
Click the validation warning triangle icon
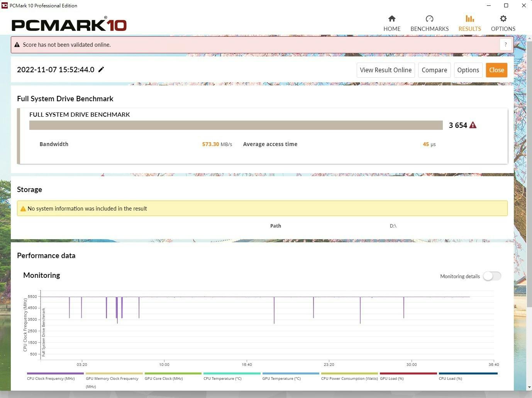click(x=17, y=45)
